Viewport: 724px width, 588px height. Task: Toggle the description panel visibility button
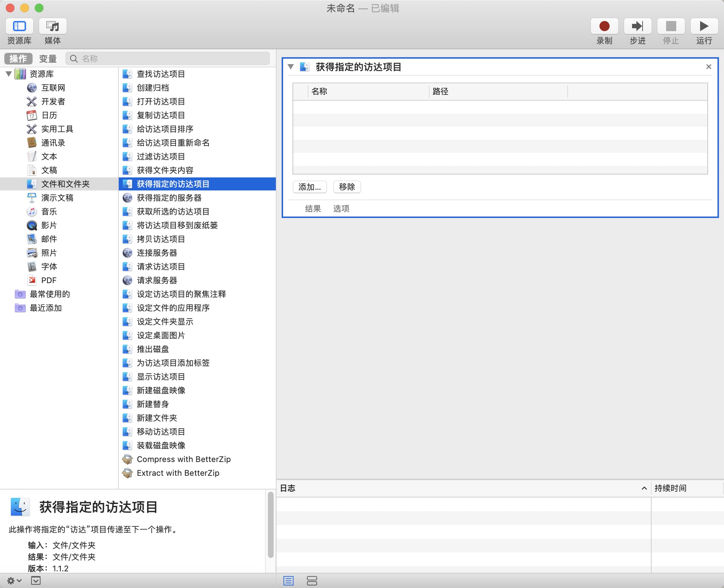(x=36, y=581)
